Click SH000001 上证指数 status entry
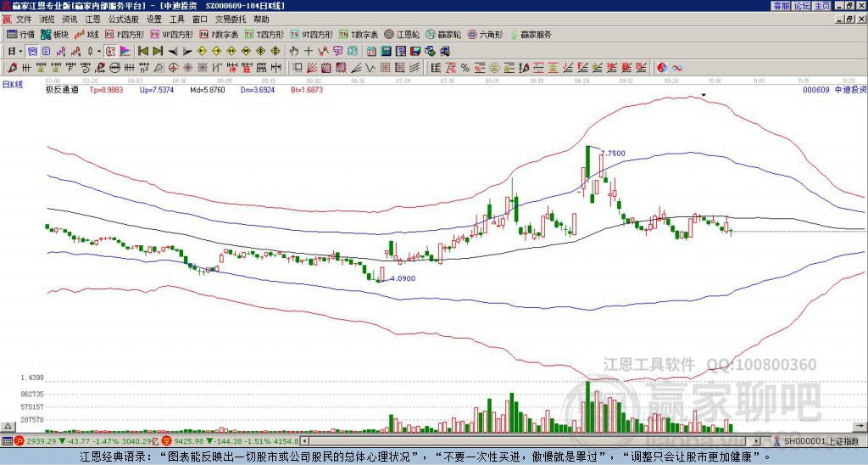This screenshot has width=868, height=465. pyautogui.click(x=821, y=441)
